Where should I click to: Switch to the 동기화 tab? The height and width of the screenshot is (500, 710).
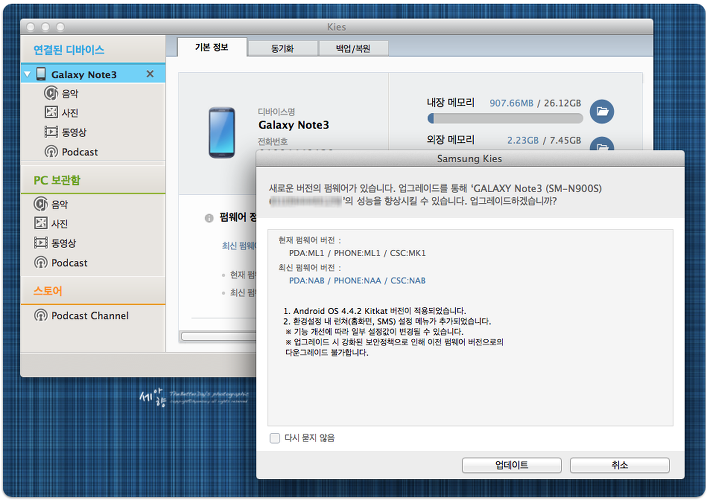(283, 48)
